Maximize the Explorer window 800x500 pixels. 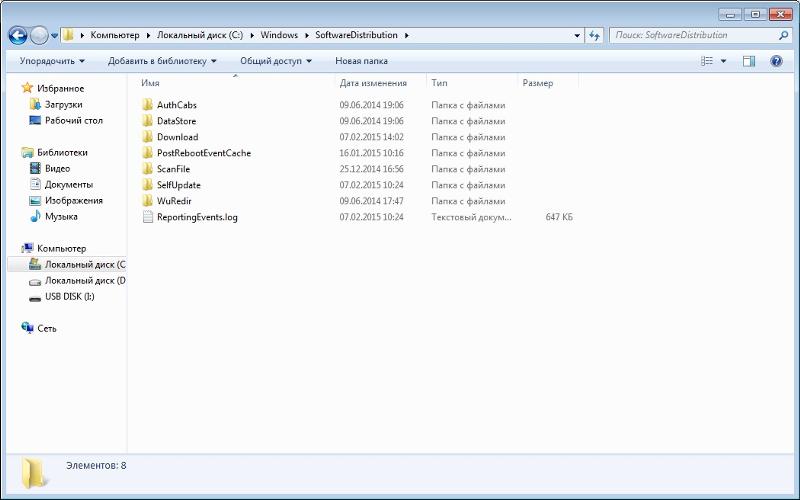[755, 14]
